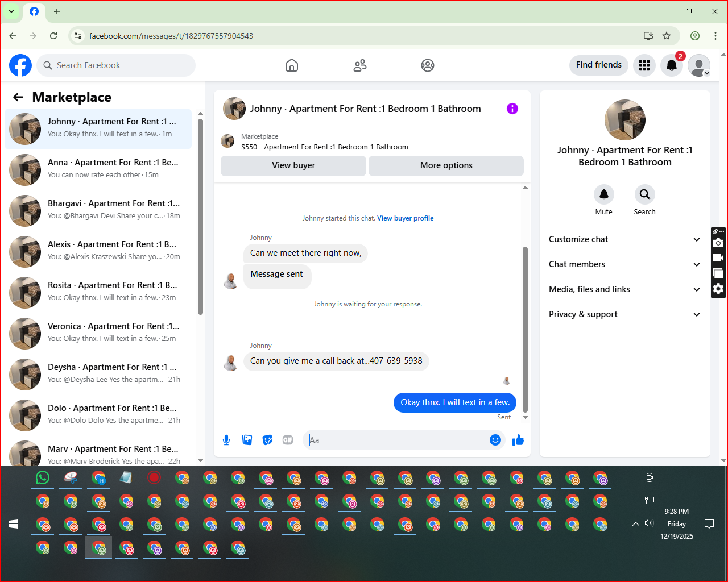
Task: Open a new browser tab
Action: coord(57,11)
